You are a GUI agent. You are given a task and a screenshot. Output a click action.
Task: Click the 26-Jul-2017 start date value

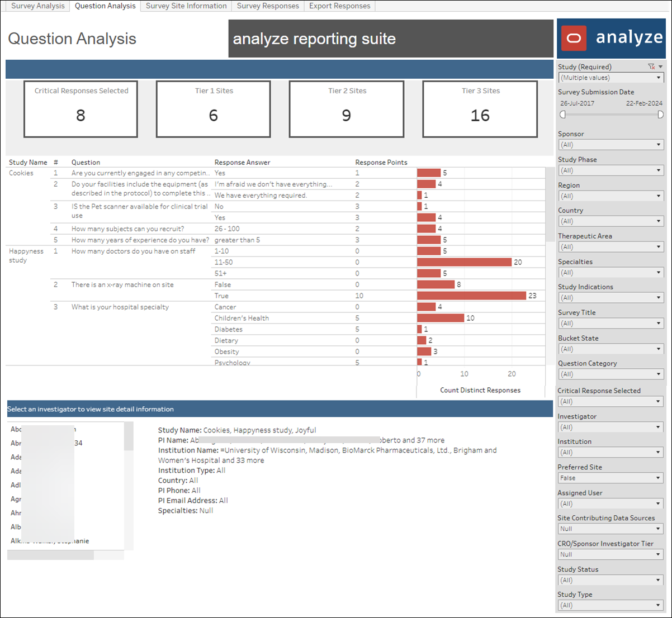[x=578, y=103]
